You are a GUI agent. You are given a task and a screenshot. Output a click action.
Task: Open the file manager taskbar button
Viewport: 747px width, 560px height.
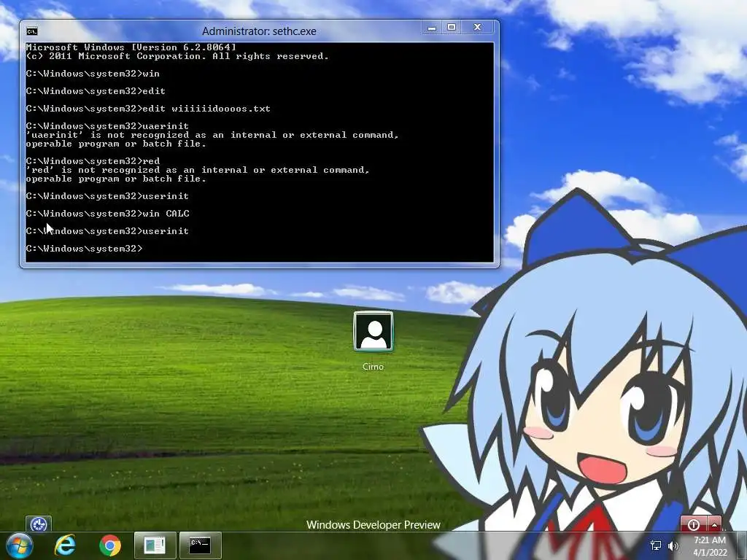[x=155, y=545]
